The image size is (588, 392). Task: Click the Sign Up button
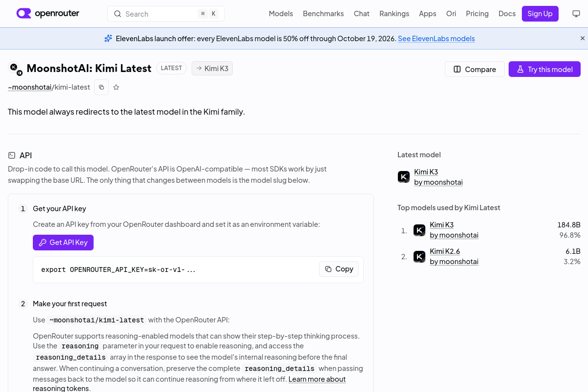point(540,14)
